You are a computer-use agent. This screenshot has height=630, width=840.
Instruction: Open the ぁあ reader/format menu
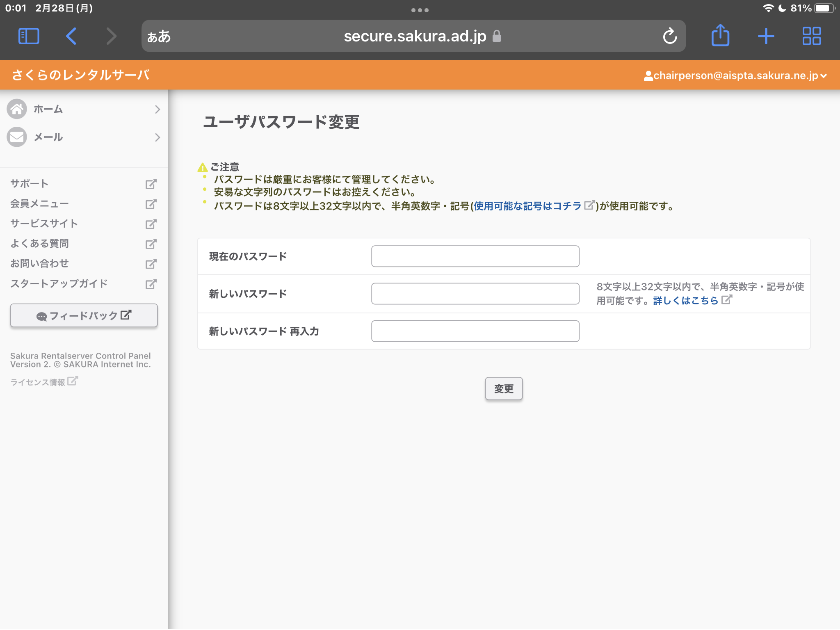pyautogui.click(x=159, y=37)
